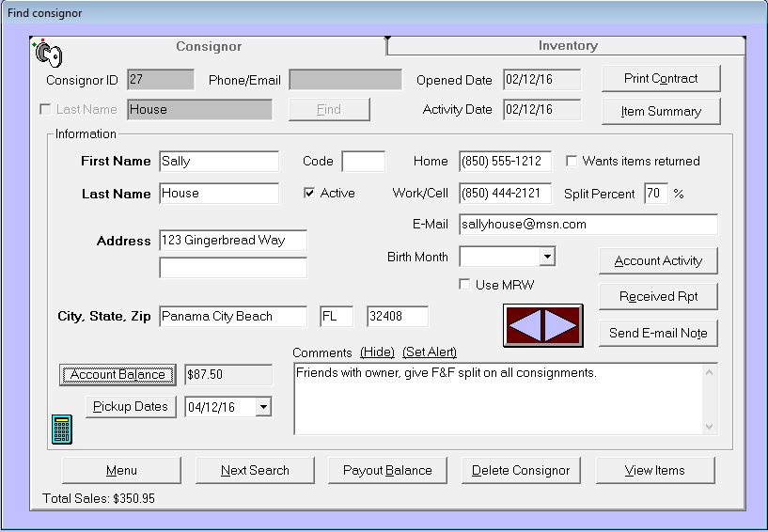768x532 pixels.
Task: Click the Opened Date field
Action: 541,79
